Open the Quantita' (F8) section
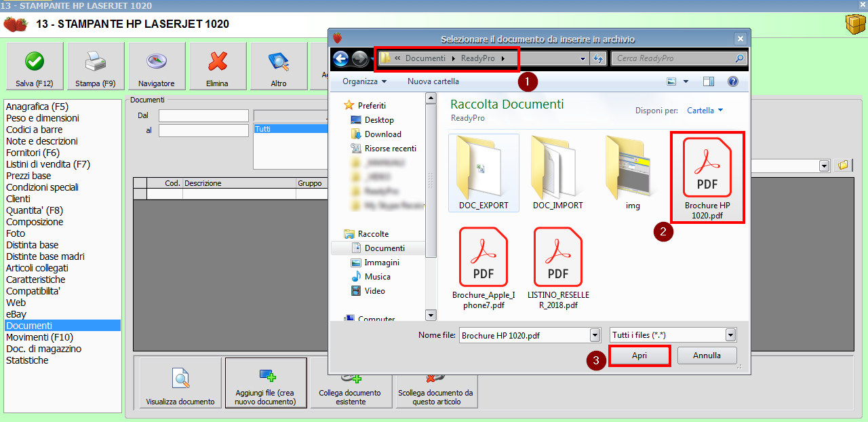Viewport: 868px width, 422px height. 35,210
